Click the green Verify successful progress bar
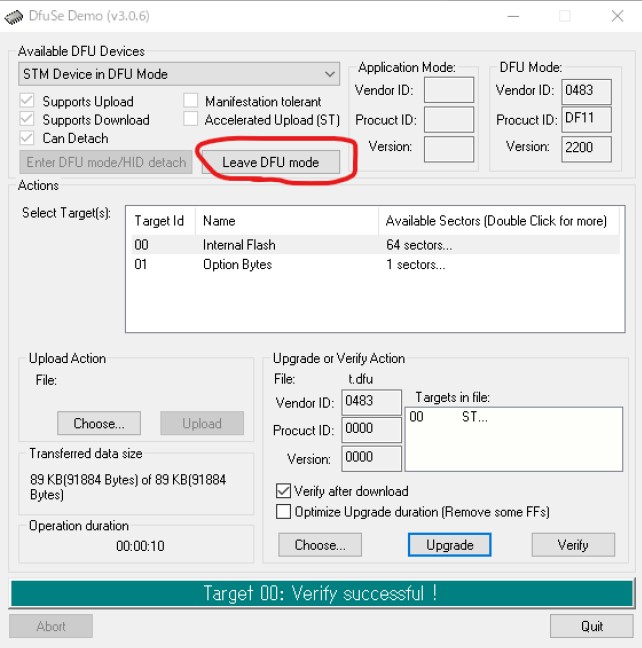Image resolution: width=642 pixels, height=648 pixels. click(x=321, y=593)
